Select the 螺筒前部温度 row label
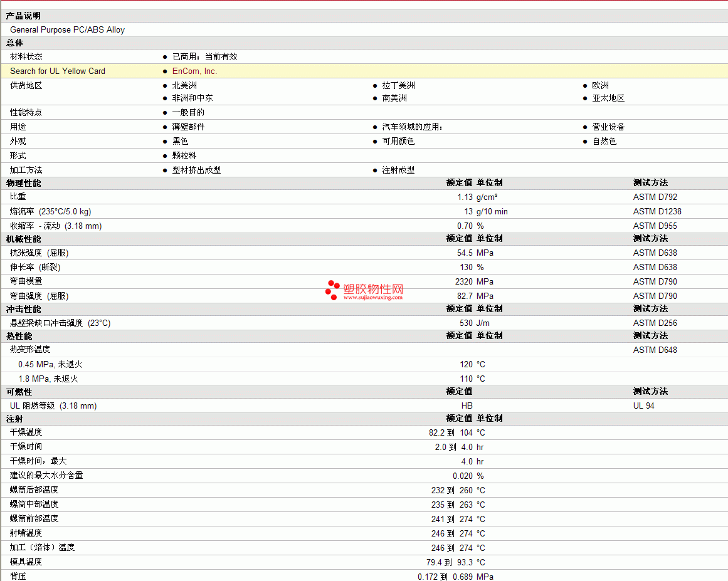 [x=34, y=518]
